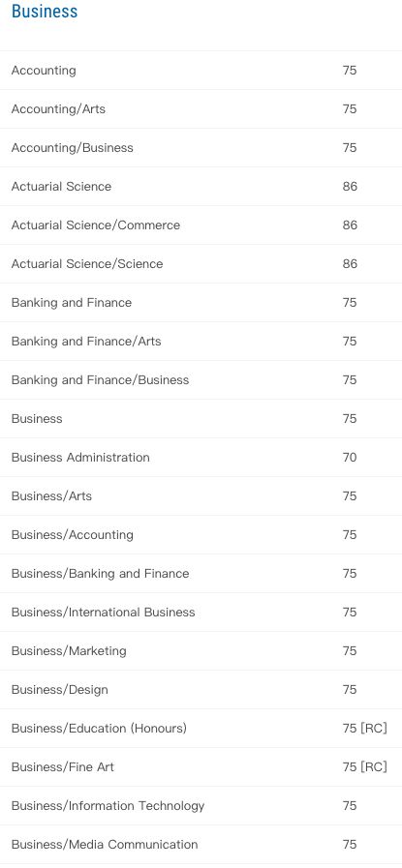This screenshot has width=402, height=868.
Task: Open Business/International Business course
Action: 201,613
